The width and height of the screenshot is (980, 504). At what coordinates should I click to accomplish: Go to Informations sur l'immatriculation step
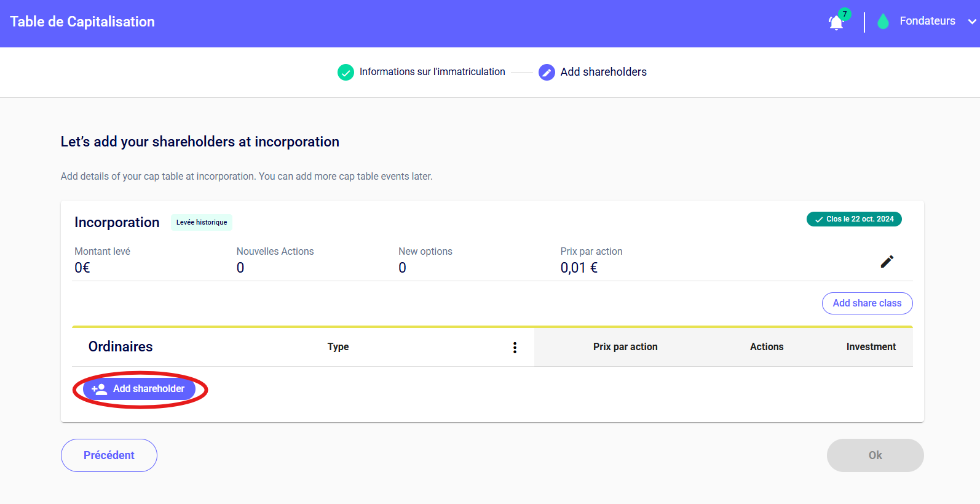pos(432,72)
